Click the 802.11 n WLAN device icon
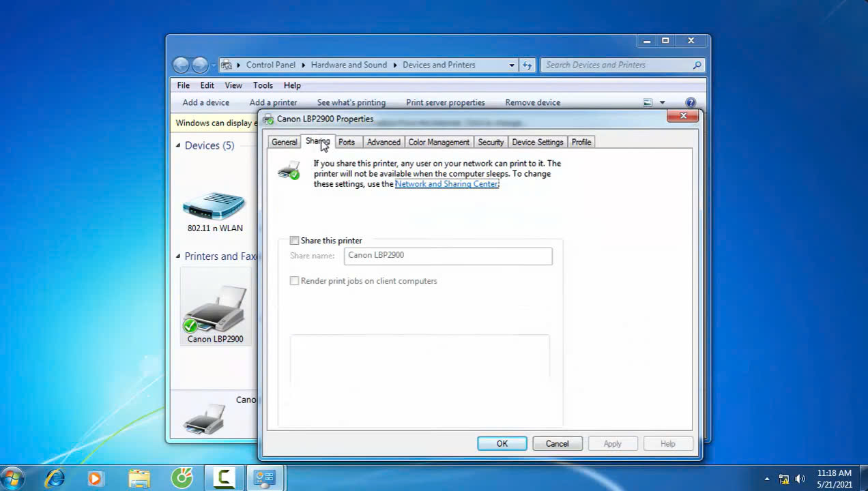Image resolution: width=868 pixels, height=491 pixels. tap(214, 205)
